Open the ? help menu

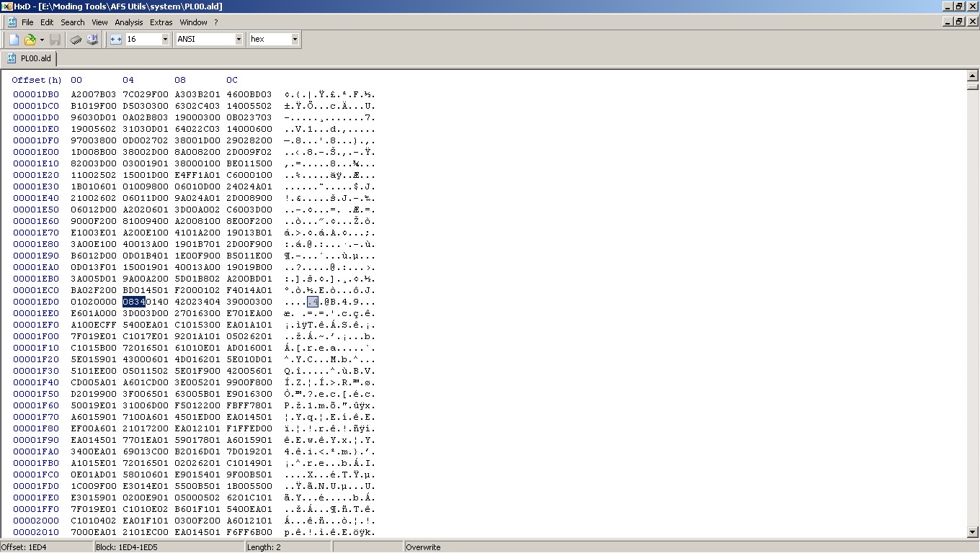pyautogui.click(x=215, y=22)
